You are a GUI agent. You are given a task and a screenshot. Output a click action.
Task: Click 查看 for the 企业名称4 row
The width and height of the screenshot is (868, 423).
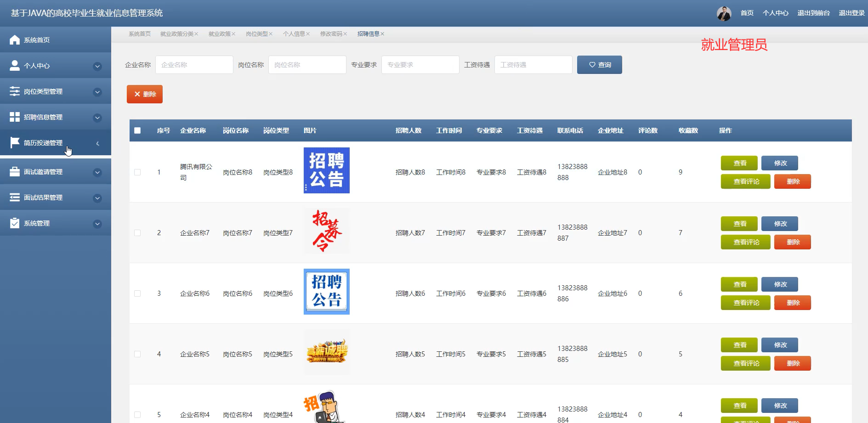[739, 406]
